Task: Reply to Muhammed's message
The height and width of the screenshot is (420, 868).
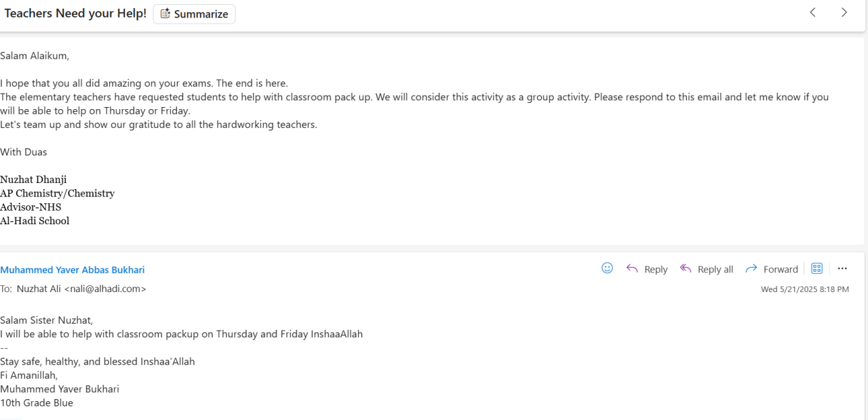Action: [x=647, y=269]
